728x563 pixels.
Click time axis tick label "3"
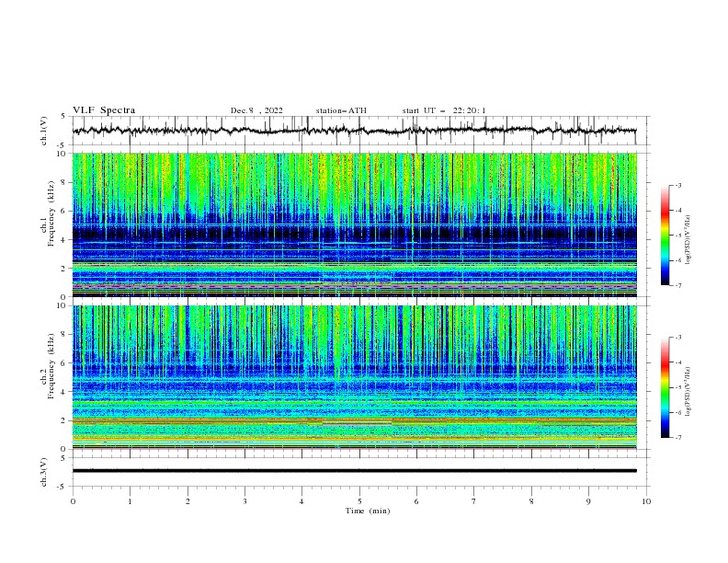tap(245, 501)
